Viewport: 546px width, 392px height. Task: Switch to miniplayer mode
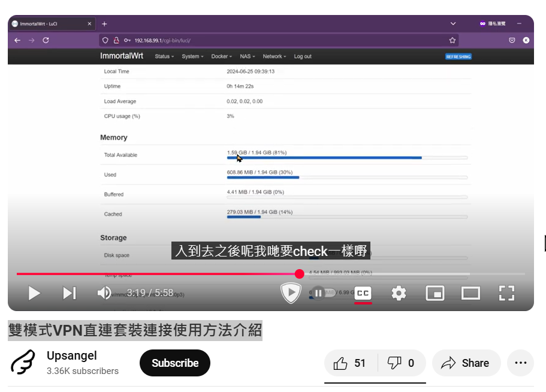tap(435, 293)
